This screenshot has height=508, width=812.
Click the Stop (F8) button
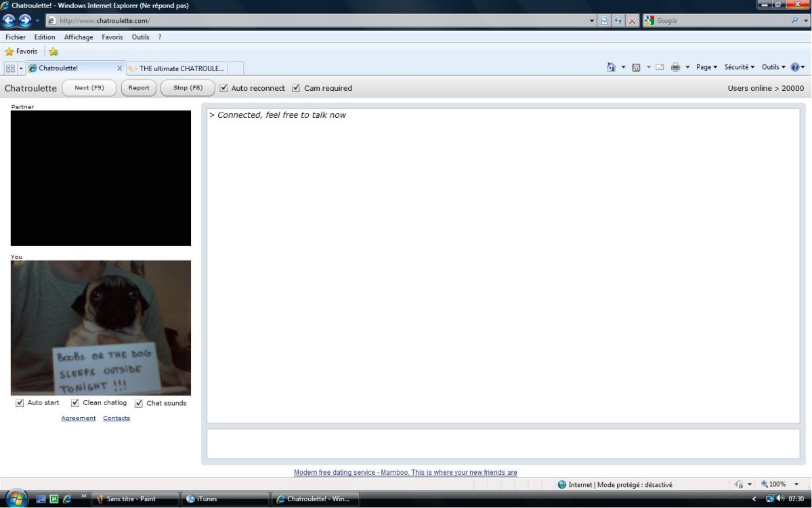pyautogui.click(x=188, y=88)
